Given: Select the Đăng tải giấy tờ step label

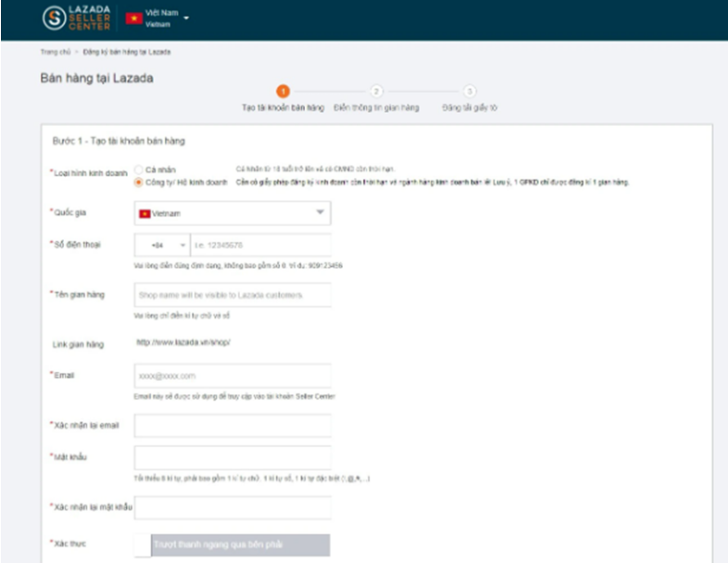Looking at the screenshot, I should pos(470,107).
